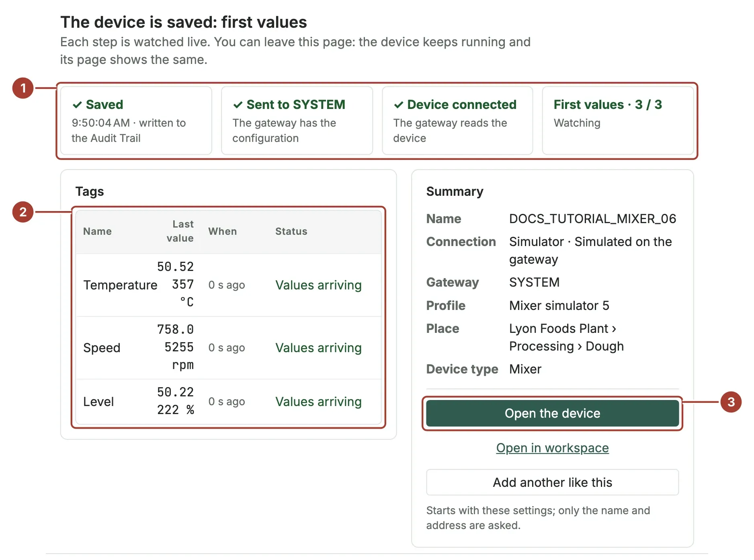
Task: Click Values arriving status for Level
Action: [x=318, y=402]
